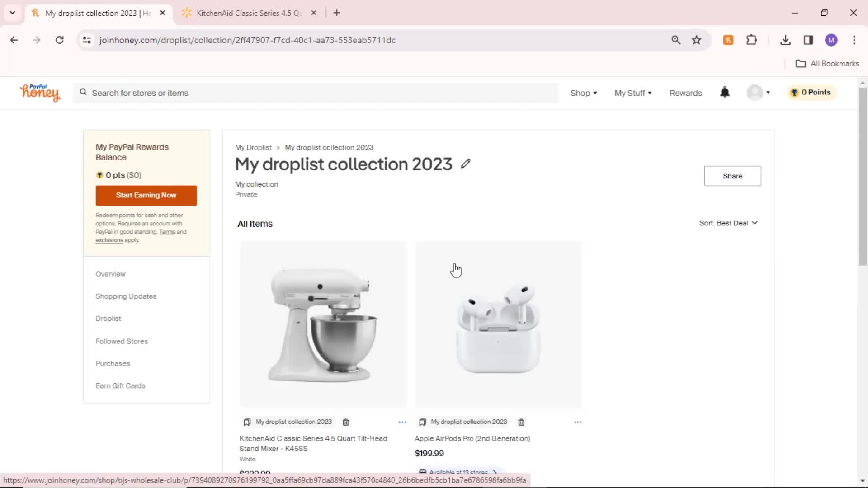Open the Sort: Best Deal dropdown
The height and width of the screenshot is (488, 868).
(728, 223)
